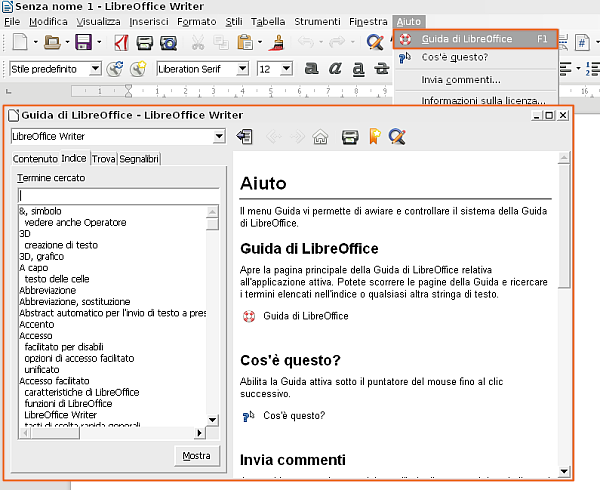Go back in Help window
Image resolution: width=600 pixels, height=490 pixels.
tap(274, 137)
